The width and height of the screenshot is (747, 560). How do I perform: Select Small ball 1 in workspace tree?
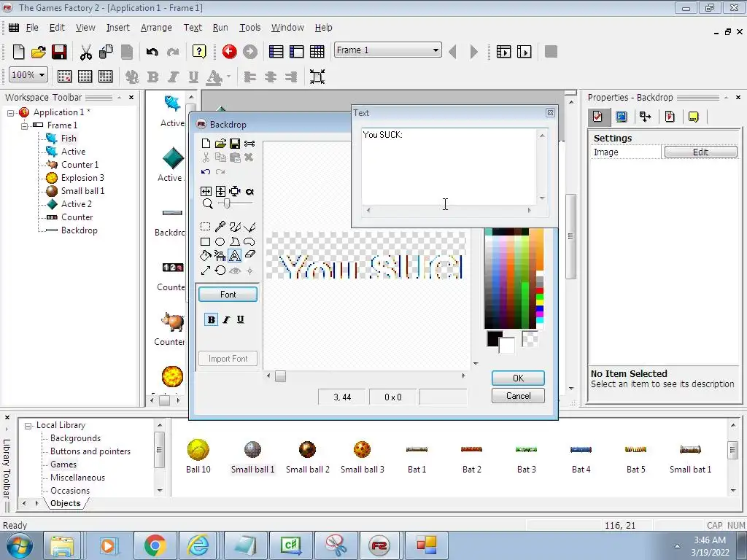[x=82, y=191]
